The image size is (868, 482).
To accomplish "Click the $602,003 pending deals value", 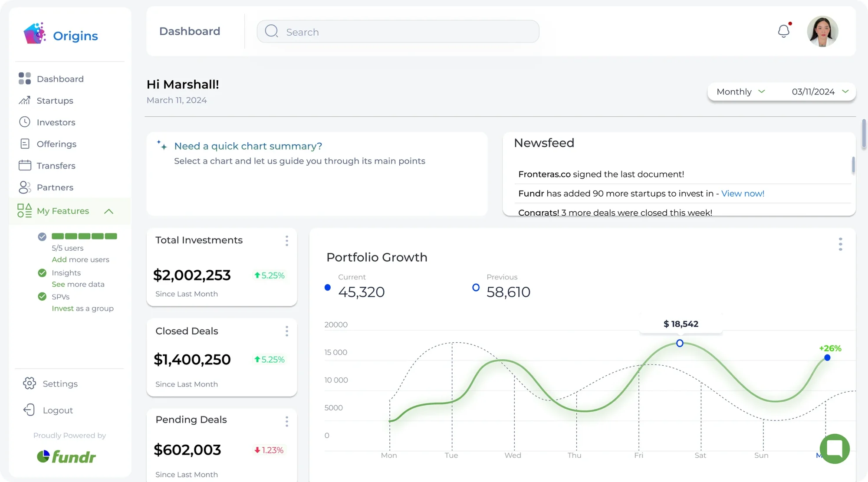I will (187, 450).
